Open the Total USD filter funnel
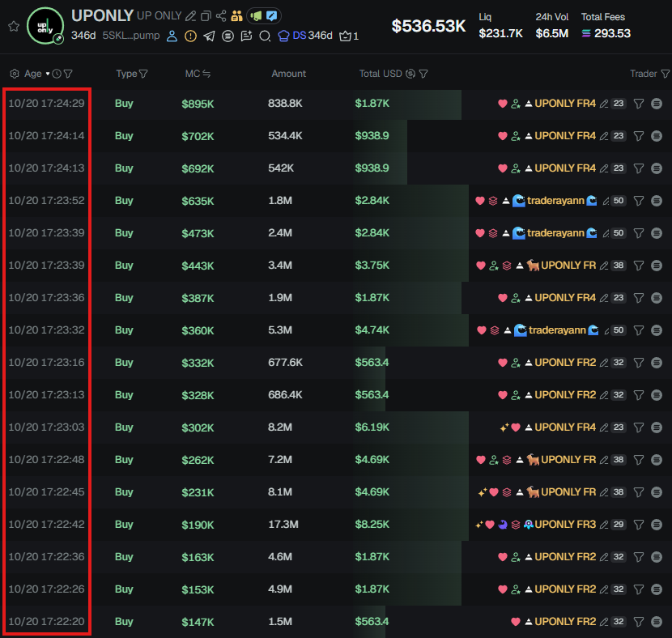The height and width of the screenshot is (638, 672). 423,74
